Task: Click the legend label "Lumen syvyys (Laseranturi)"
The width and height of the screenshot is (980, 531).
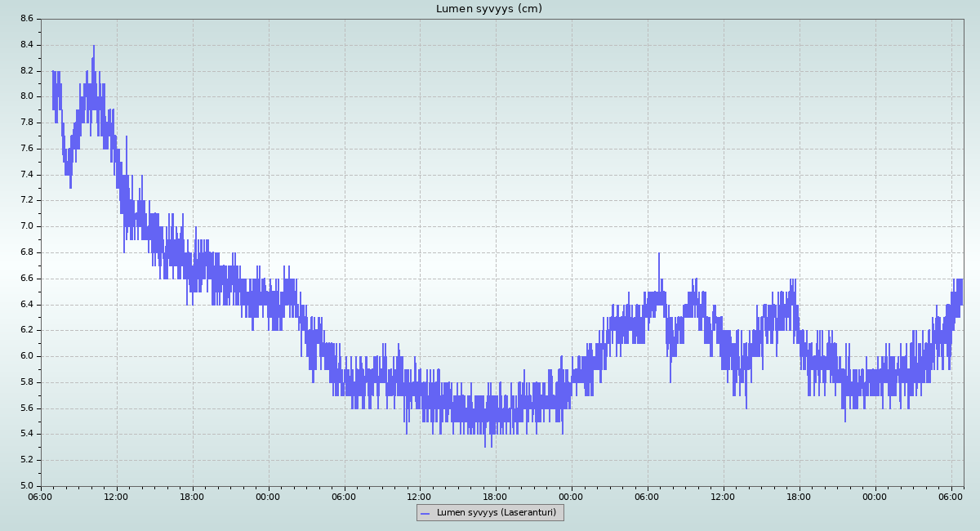Action: point(496,513)
